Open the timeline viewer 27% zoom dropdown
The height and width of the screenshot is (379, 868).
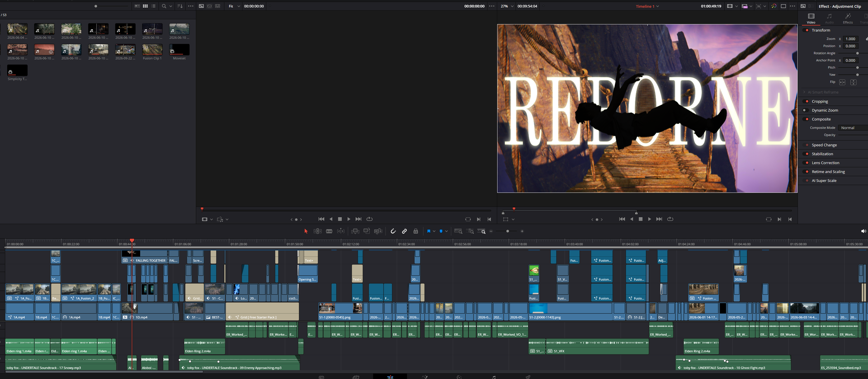[x=507, y=6]
